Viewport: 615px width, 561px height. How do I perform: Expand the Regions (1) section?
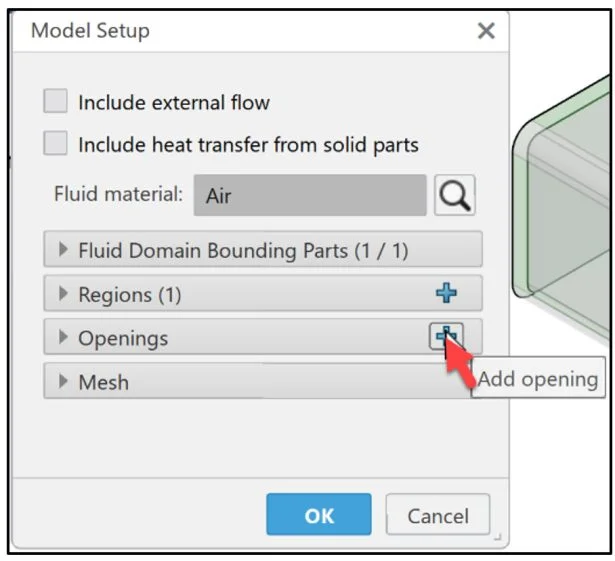(x=65, y=294)
